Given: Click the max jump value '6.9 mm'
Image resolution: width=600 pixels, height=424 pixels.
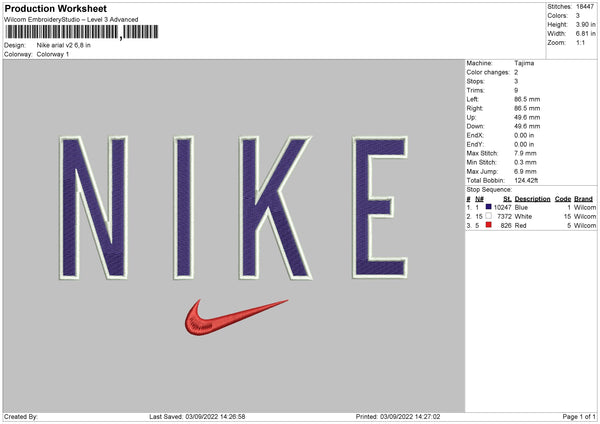Looking at the screenshot, I should [x=525, y=171].
